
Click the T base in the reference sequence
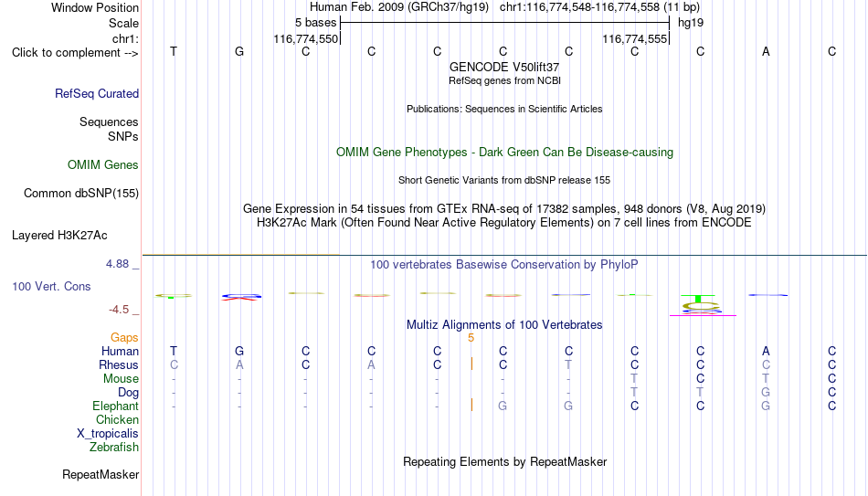tap(174, 51)
